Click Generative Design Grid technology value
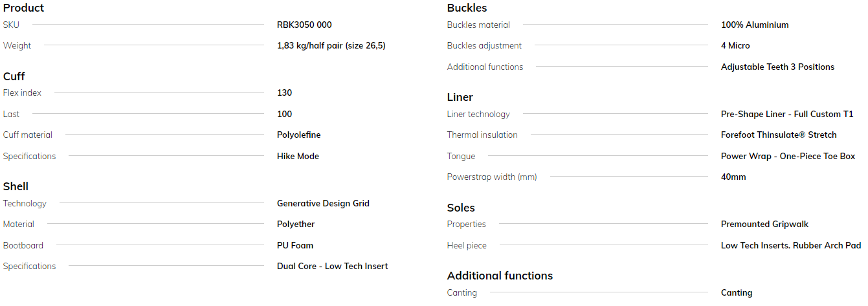The image size is (868, 306). pyautogui.click(x=323, y=203)
